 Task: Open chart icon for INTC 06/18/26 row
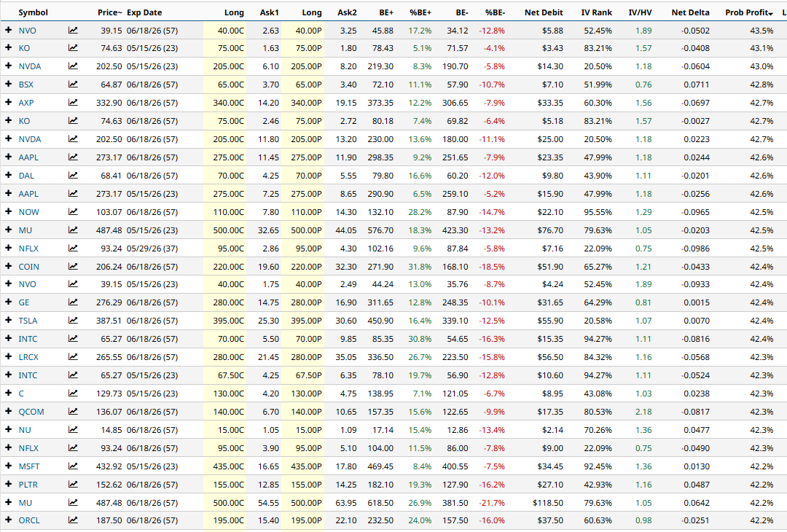[73, 339]
